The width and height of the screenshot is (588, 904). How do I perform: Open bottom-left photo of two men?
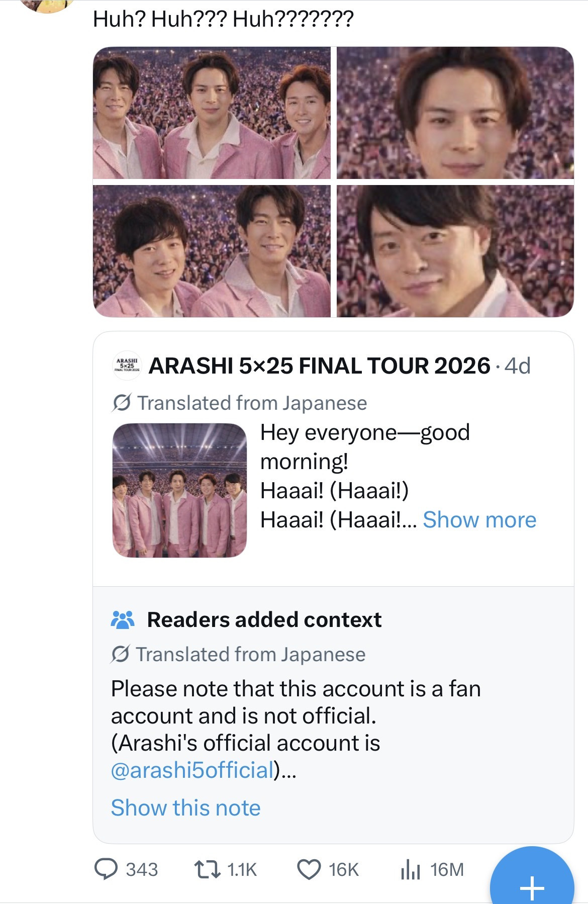(x=212, y=251)
